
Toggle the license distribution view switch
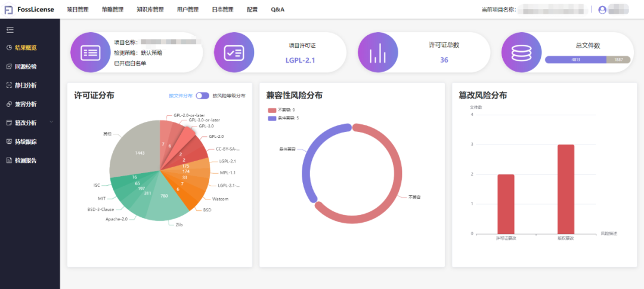click(x=203, y=96)
